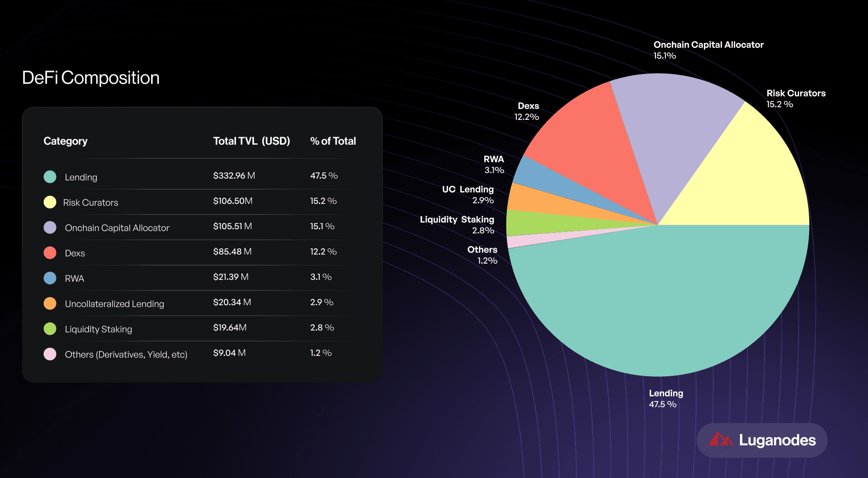Click the orange Uncollateralized Lending legend dot
Viewport: 868px width, 478px height.
click(x=50, y=303)
